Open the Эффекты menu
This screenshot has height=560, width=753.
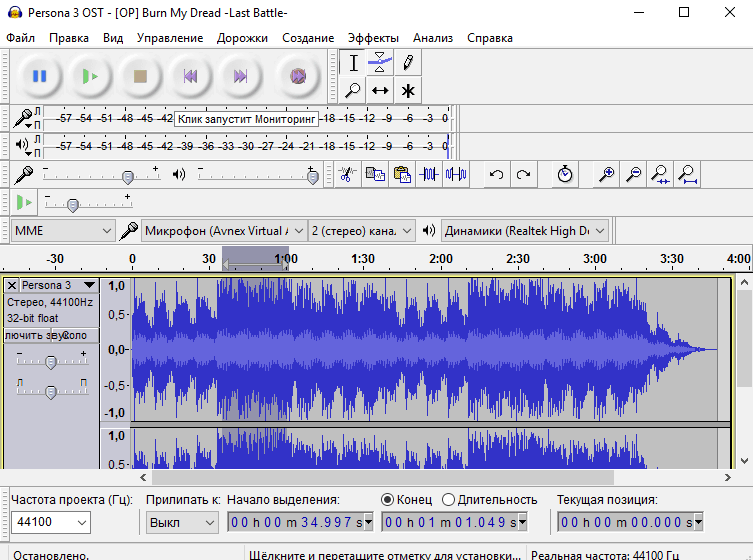tap(373, 38)
